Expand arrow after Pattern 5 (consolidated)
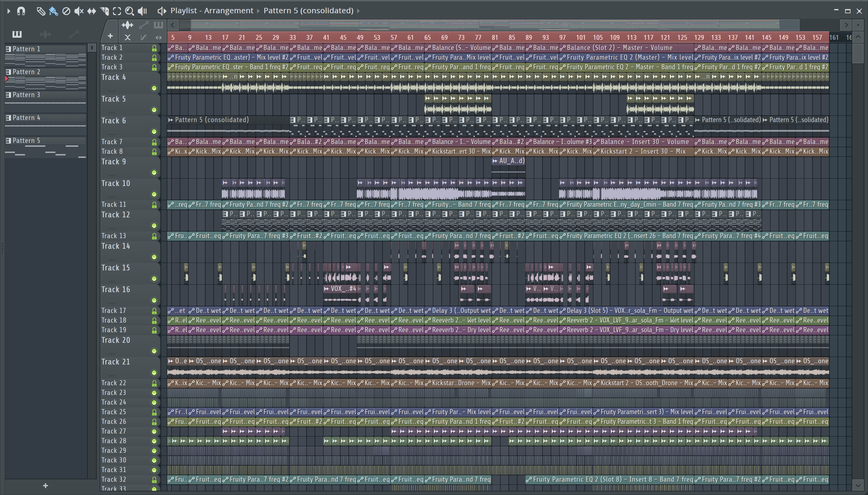Screen dimensions: 868x495 358,11
